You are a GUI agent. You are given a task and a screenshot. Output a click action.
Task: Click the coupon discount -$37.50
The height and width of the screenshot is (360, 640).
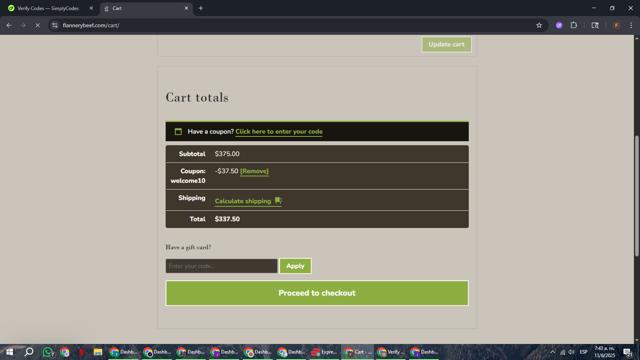click(x=226, y=171)
